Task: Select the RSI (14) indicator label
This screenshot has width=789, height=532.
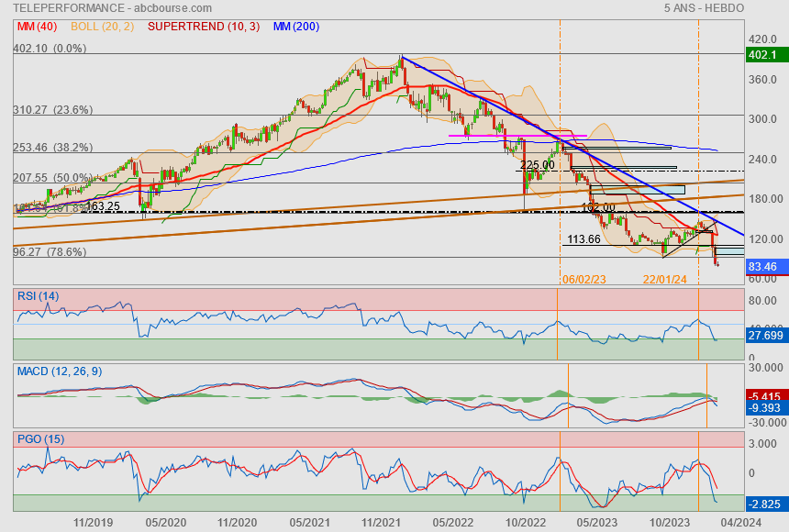Action: (x=39, y=296)
